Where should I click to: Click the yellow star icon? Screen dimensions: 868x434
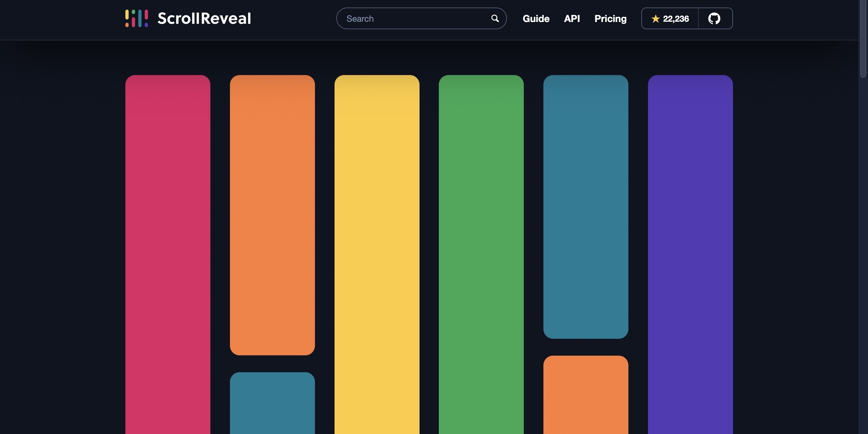click(x=656, y=18)
